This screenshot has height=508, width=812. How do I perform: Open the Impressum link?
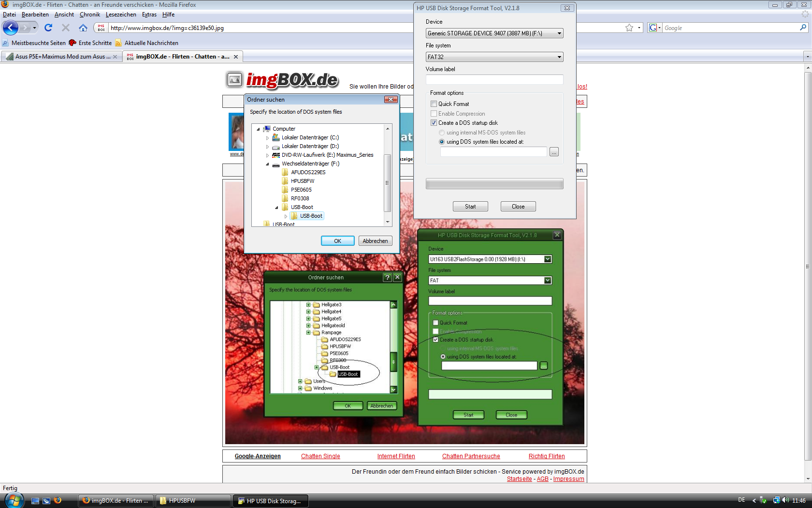[x=568, y=479]
